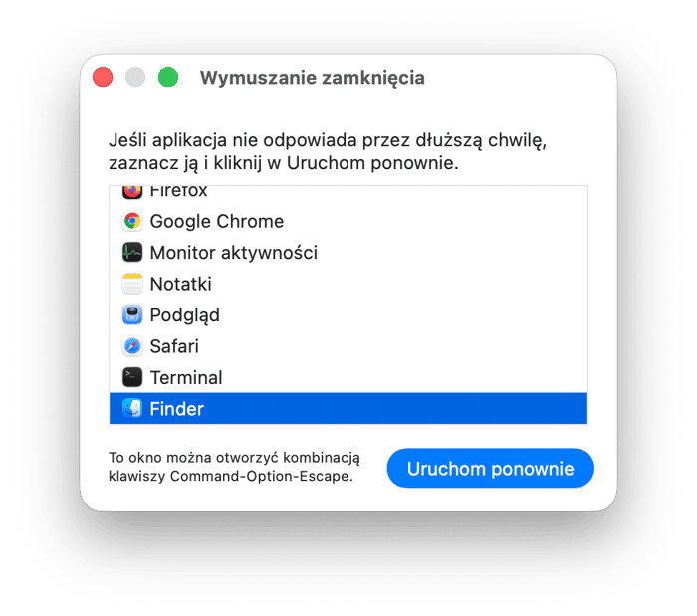
Task: Click the Finder face icon
Action: click(132, 408)
